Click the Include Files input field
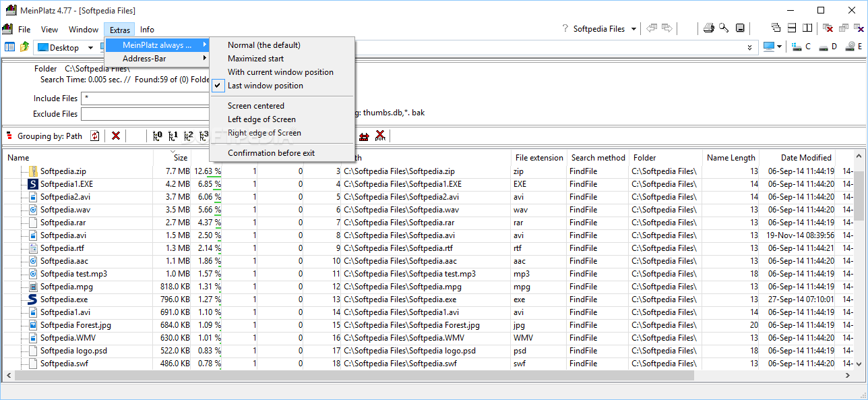This screenshot has width=868, height=400. pyautogui.click(x=145, y=98)
